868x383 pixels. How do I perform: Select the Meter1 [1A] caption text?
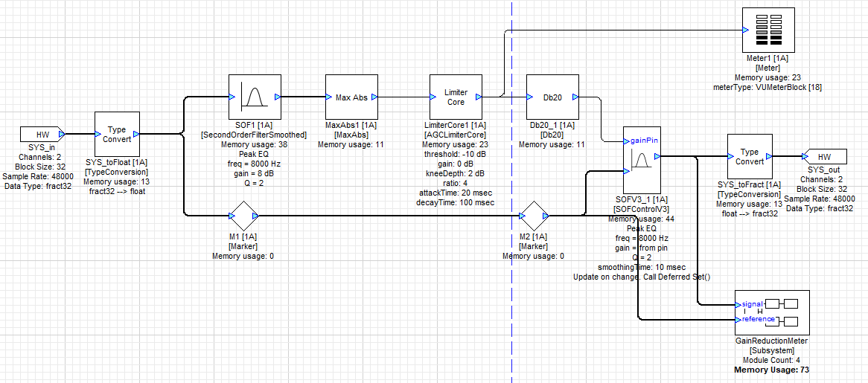click(x=772, y=58)
